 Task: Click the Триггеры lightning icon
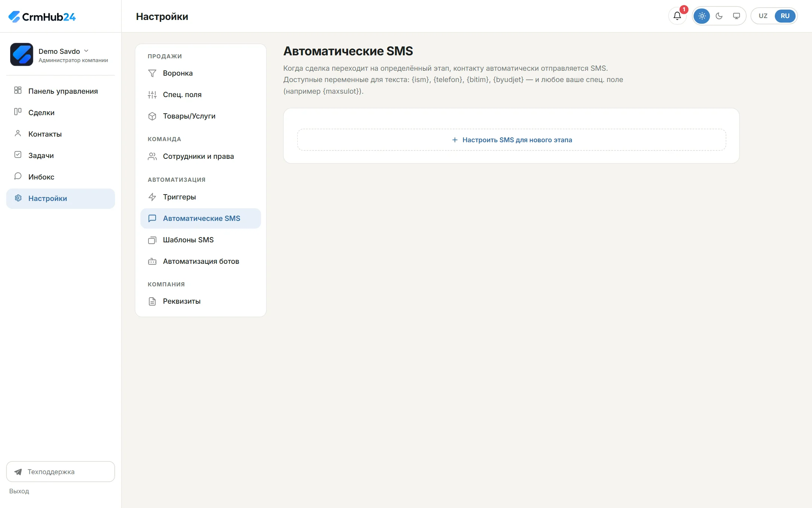[x=152, y=197]
